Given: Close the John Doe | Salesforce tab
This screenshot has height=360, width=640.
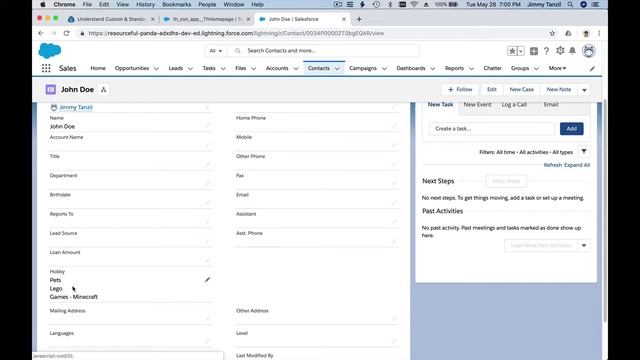Looking at the screenshot, I should click(344, 19).
